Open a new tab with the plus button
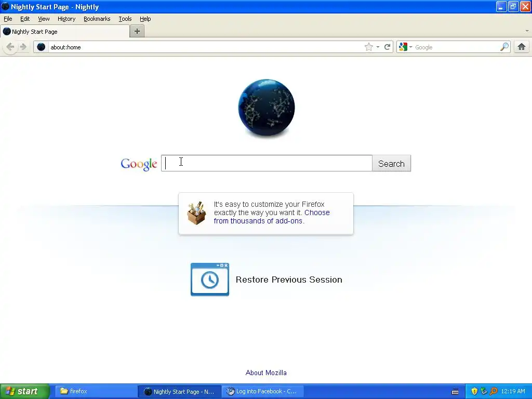 tap(137, 31)
